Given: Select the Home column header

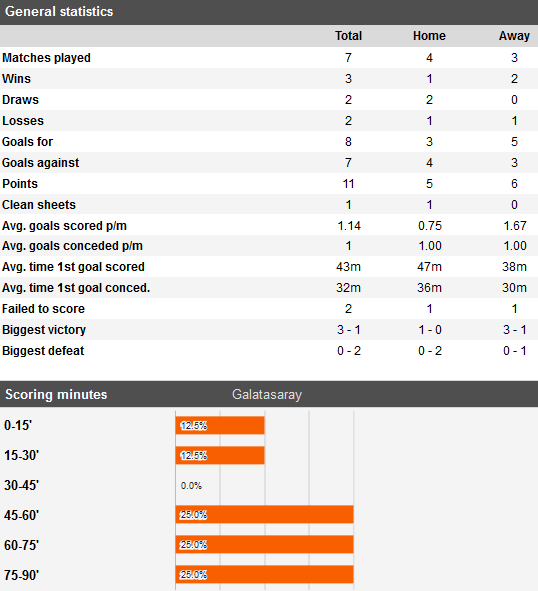Looking at the screenshot, I should coord(429,36).
